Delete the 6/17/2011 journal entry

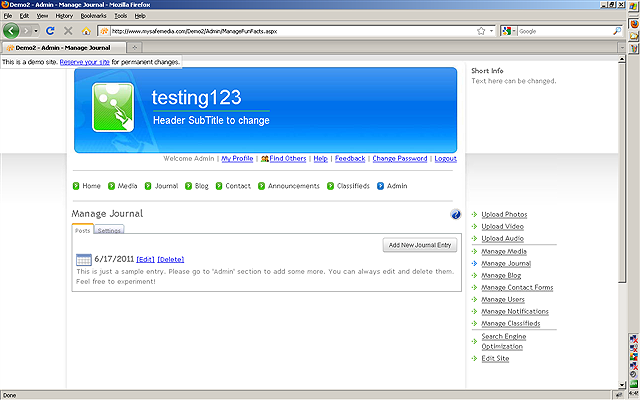tap(171, 259)
